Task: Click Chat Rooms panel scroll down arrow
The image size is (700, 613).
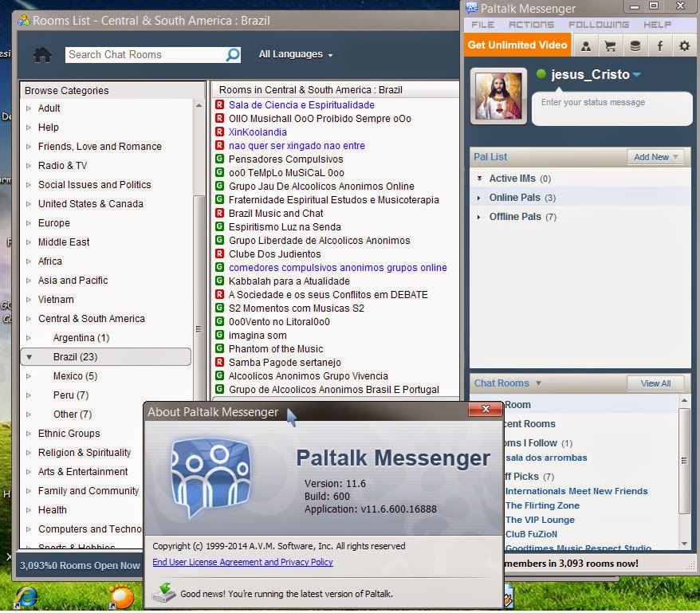Action: click(x=684, y=544)
